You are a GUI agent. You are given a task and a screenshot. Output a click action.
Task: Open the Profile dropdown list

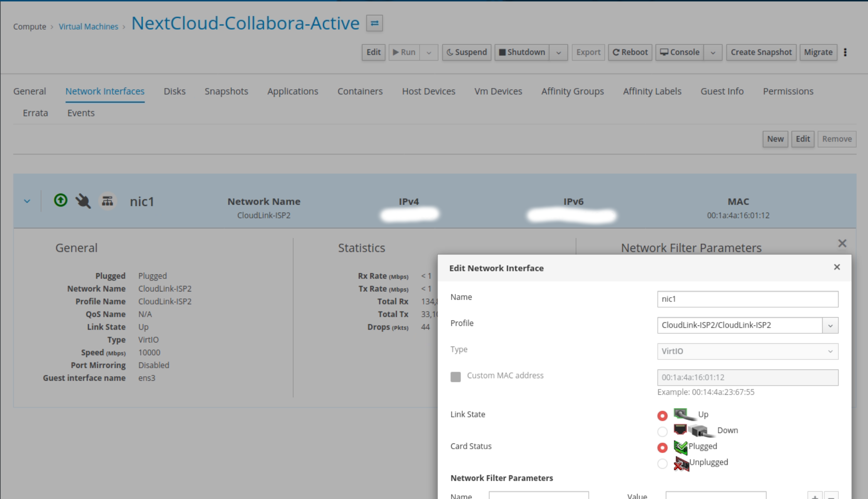(x=830, y=325)
